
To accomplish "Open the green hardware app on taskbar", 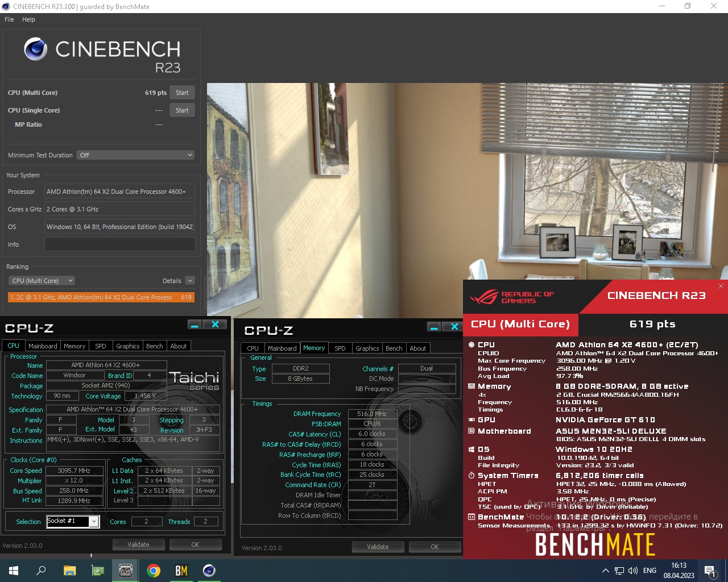I will (x=97, y=571).
